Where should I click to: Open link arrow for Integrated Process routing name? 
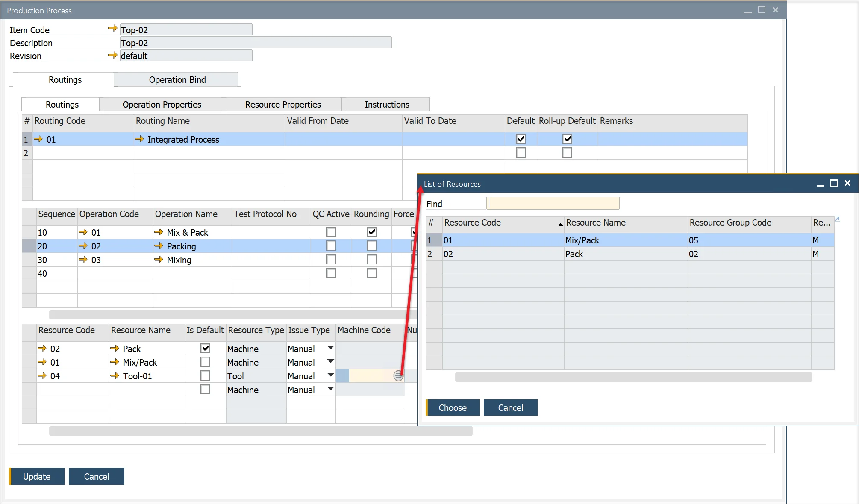pos(139,139)
